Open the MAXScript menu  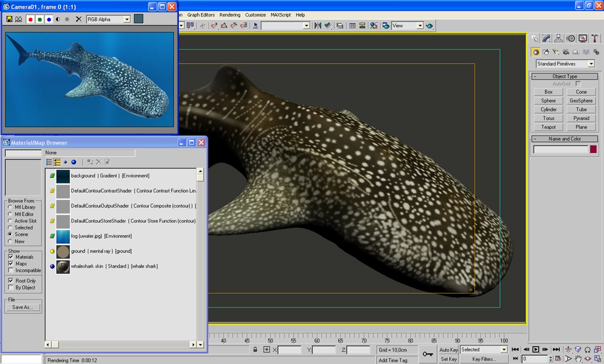point(281,15)
